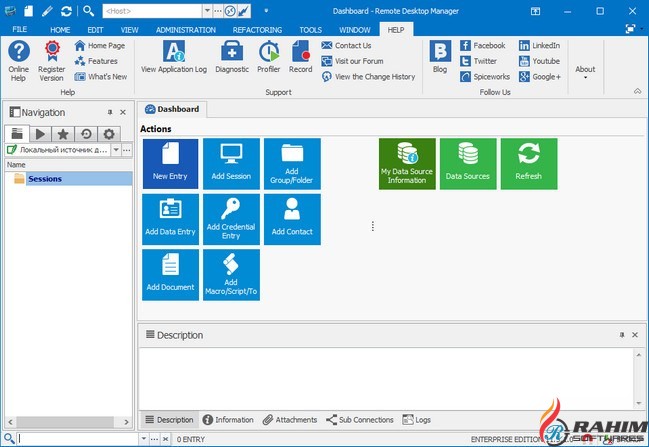Open the LinkedIn follow link

click(539, 46)
